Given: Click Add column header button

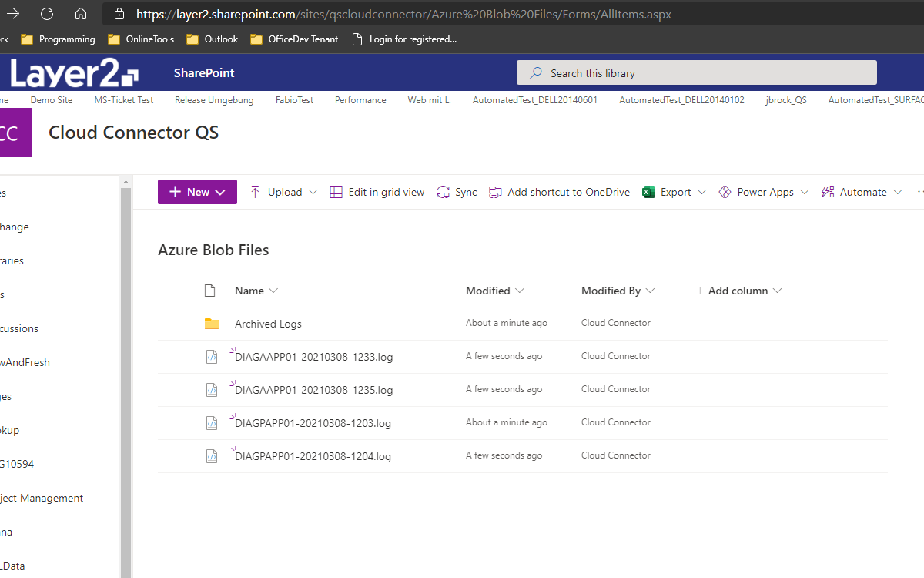Looking at the screenshot, I should (x=738, y=291).
